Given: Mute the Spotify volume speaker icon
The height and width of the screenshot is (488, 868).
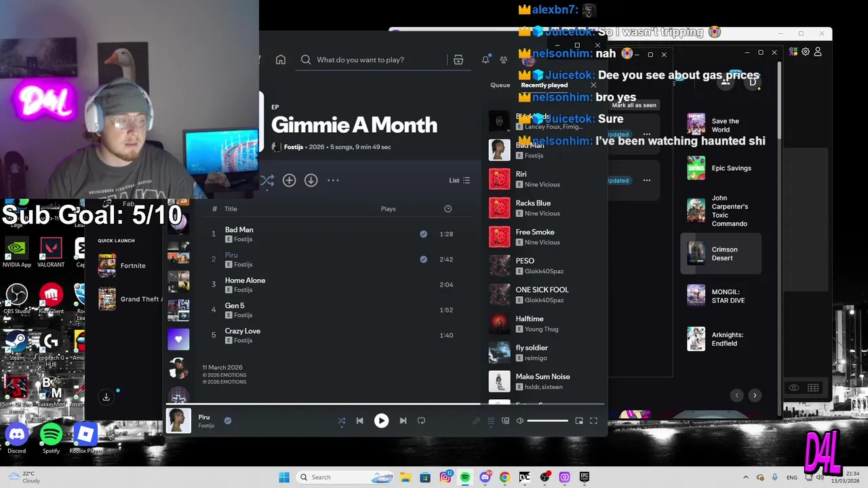Looking at the screenshot, I should pos(520,421).
